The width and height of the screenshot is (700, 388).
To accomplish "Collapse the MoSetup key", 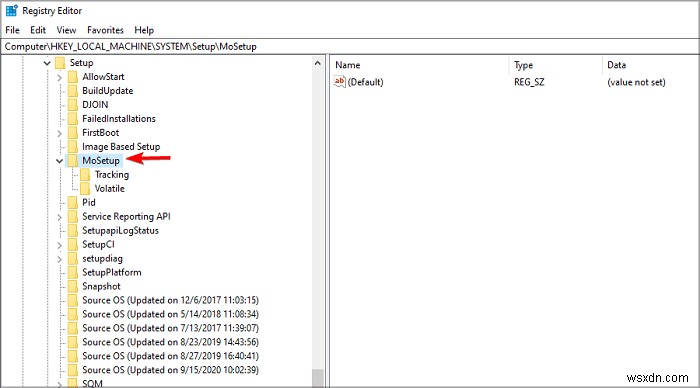I will click(59, 161).
